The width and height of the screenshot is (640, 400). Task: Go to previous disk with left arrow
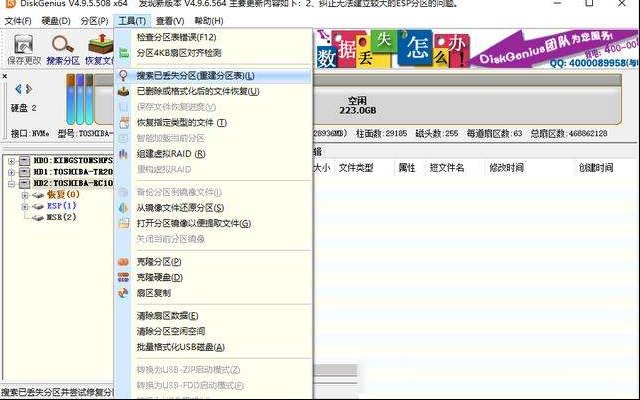click(x=18, y=89)
